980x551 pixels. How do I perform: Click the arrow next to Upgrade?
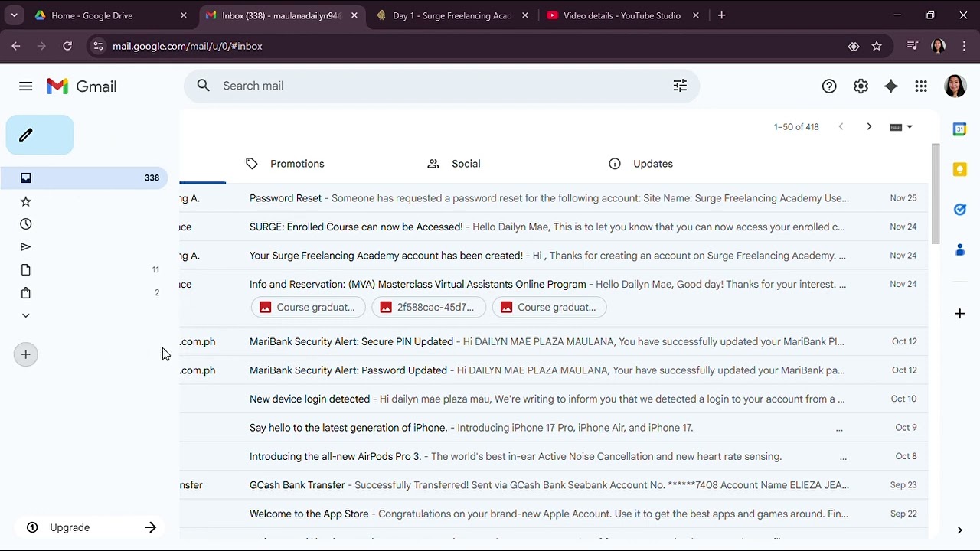[x=150, y=527]
